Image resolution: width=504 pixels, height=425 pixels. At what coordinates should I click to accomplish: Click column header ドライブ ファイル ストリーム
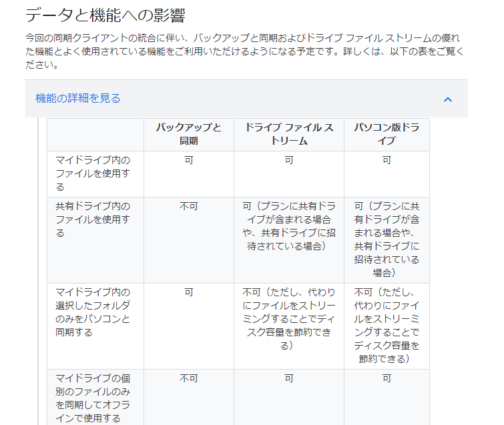pyautogui.click(x=289, y=134)
